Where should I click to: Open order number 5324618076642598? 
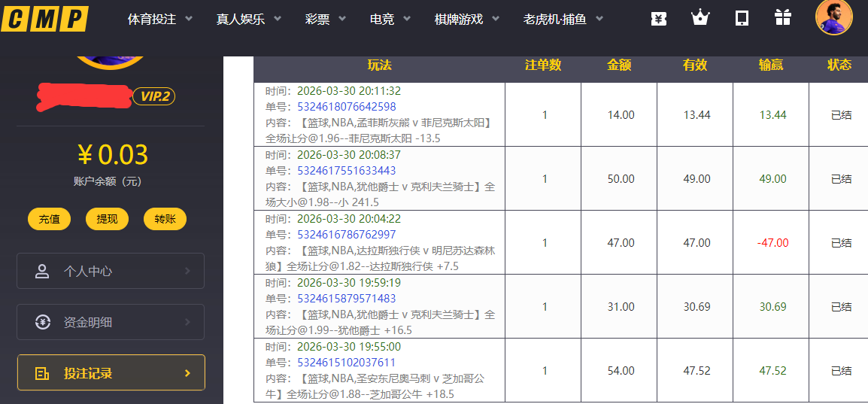pyautogui.click(x=347, y=106)
